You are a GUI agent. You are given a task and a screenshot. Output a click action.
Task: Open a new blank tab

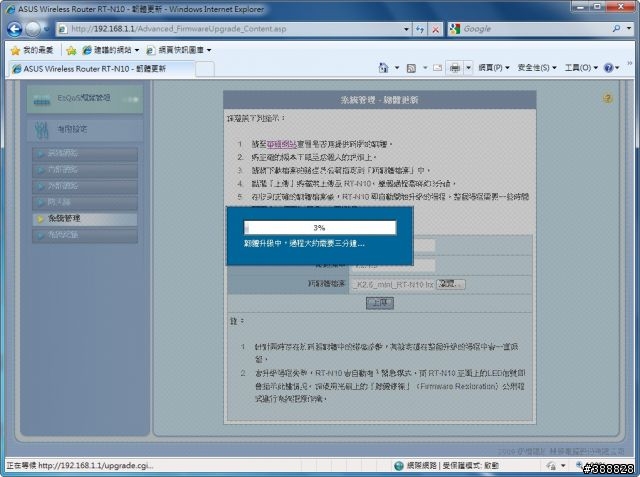pyautogui.click(x=204, y=69)
